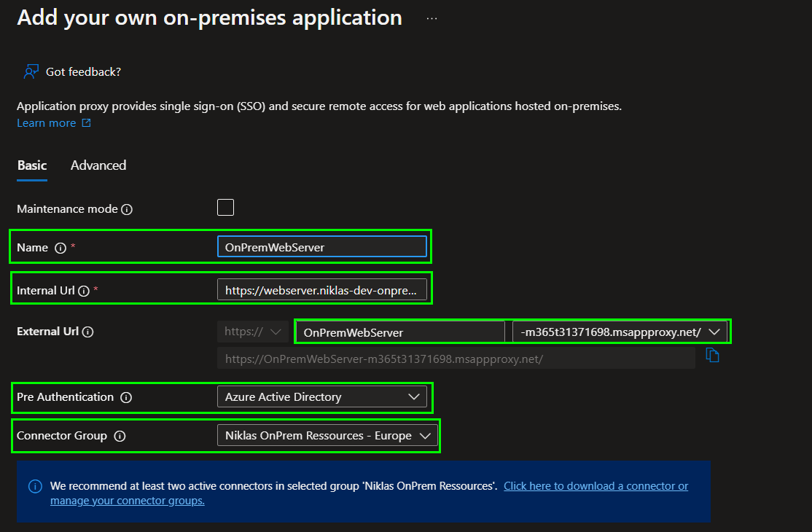The image size is (812, 532).
Task: Open the msappproxy.net domain suffix dropdown
Action: coord(620,332)
